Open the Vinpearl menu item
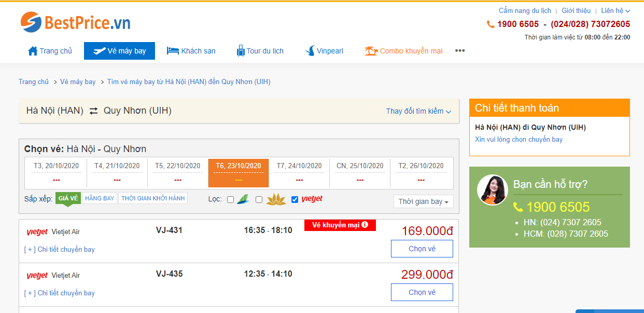 (x=324, y=51)
